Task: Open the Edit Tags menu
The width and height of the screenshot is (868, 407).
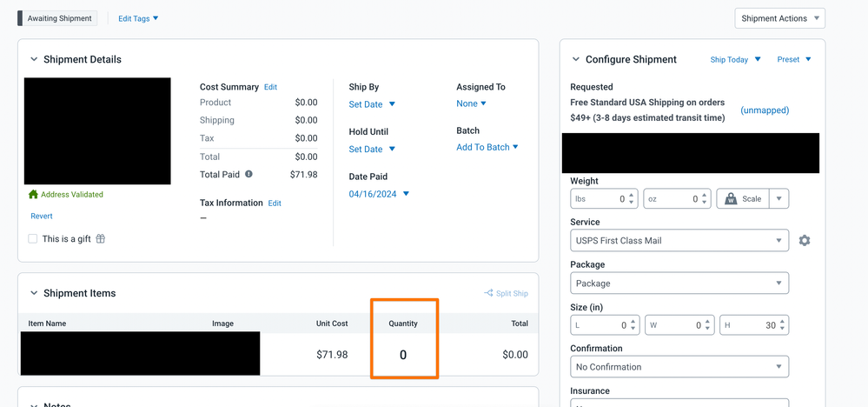Action: [138, 18]
